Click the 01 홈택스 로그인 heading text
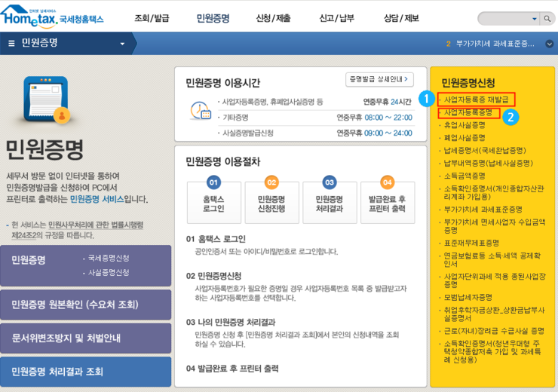The width and height of the screenshot is (558, 392). pos(216,239)
